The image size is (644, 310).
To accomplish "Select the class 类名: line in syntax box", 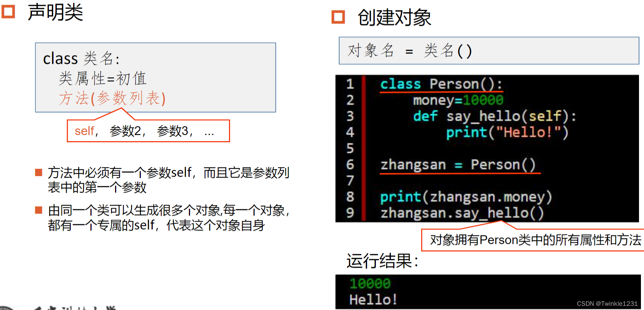I will tap(81, 59).
